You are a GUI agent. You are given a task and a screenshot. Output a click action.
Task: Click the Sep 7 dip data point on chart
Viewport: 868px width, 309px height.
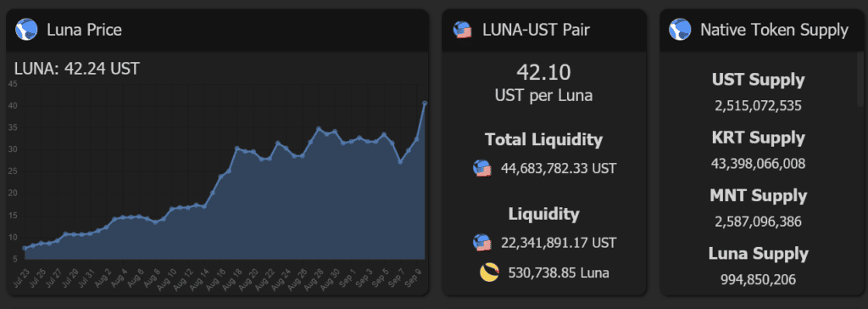pos(400,161)
